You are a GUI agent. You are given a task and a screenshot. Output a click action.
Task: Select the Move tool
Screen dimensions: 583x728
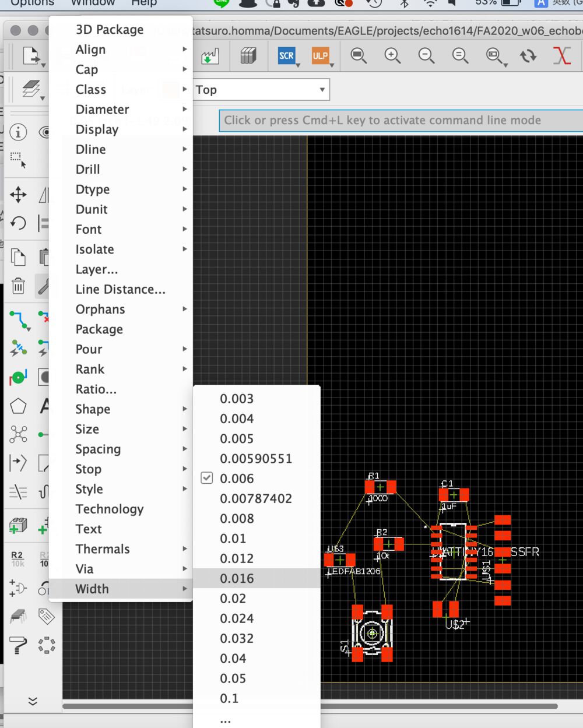[x=18, y=195]
